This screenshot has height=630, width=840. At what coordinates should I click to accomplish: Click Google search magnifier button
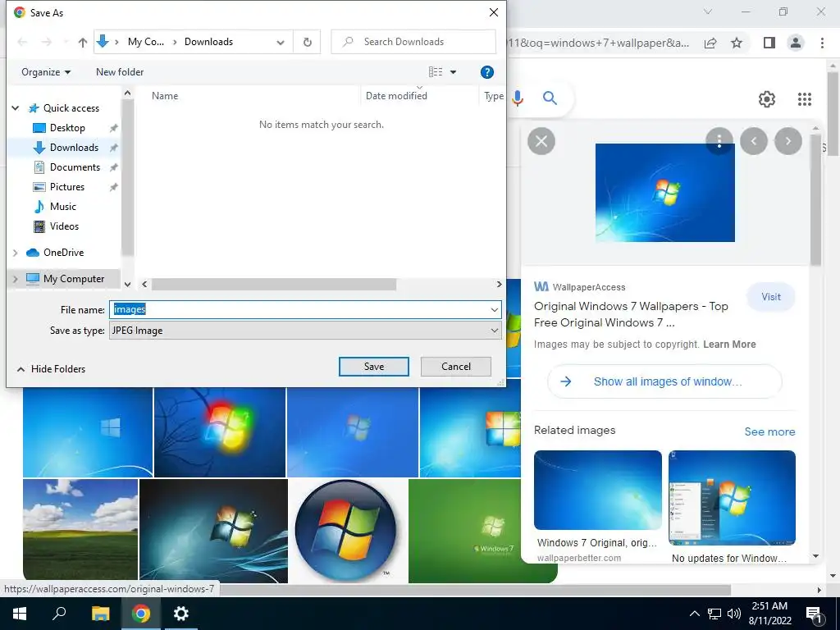click(550, 98)
